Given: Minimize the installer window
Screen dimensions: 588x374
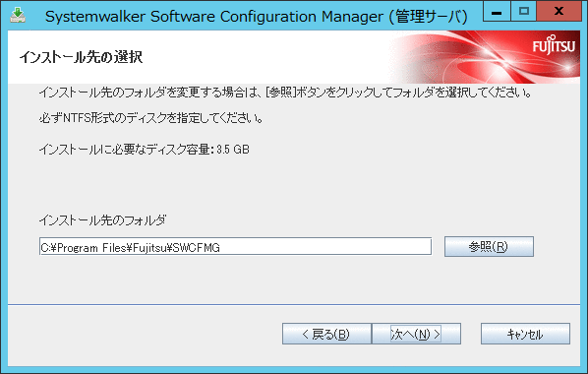Looking at the screenshot, I should [497, 12].
